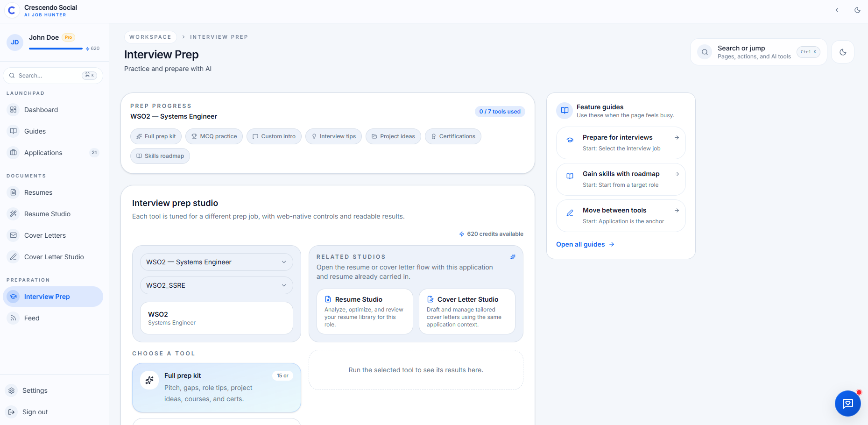Screen dimensions: 868x425
Task: Open the Prepare for interviews guide
Action: tap(621, 143)
